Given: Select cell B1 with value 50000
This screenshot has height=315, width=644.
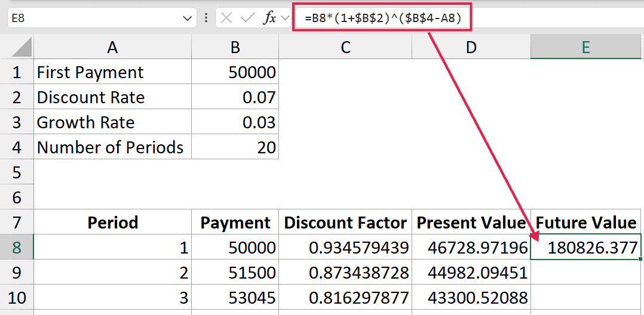Looking at the screenshot, I should coord(235,73).
